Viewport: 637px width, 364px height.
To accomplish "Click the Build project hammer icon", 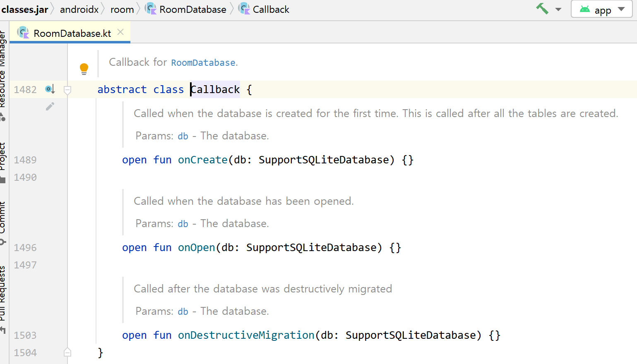I will click(x=542, y=9).
